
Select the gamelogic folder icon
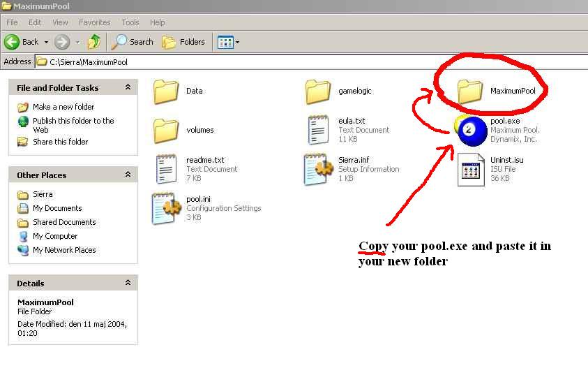point(318,91)
